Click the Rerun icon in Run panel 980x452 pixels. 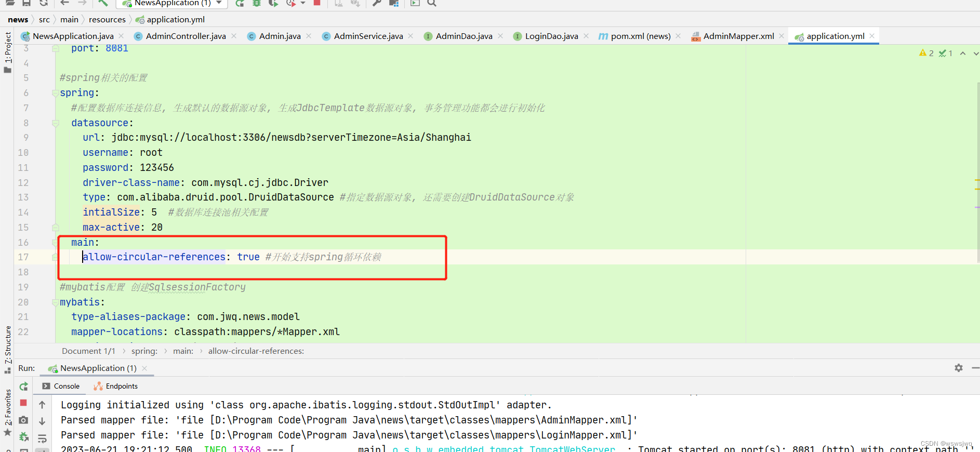[x=23, y=387]
